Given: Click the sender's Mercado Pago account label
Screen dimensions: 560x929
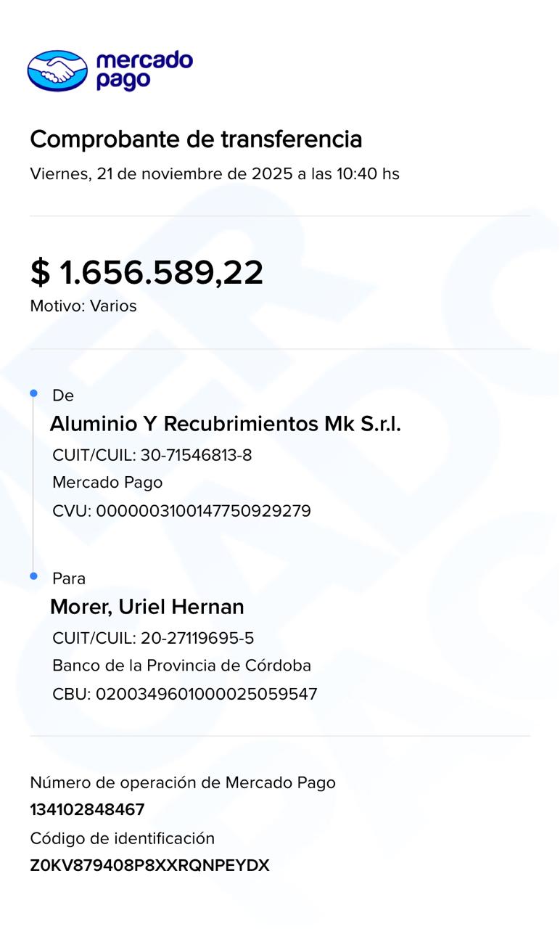Looking at the screenshot, I should coord(107,483).
